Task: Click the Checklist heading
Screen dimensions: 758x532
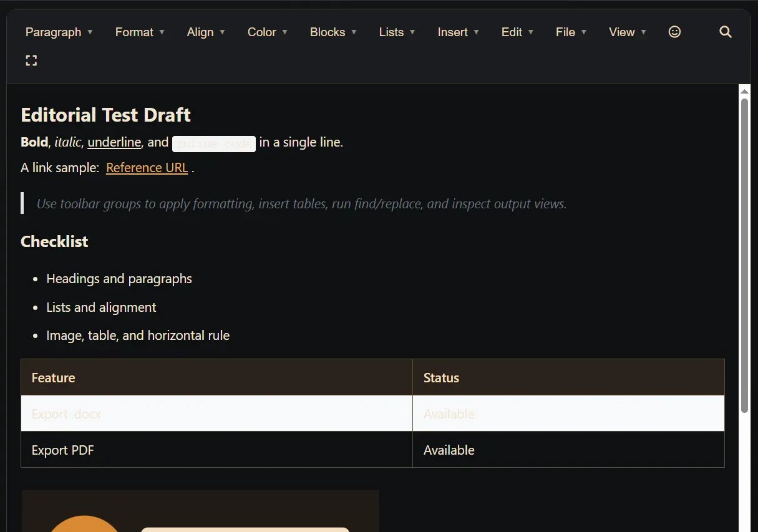Action: click(x=54, y=241)
